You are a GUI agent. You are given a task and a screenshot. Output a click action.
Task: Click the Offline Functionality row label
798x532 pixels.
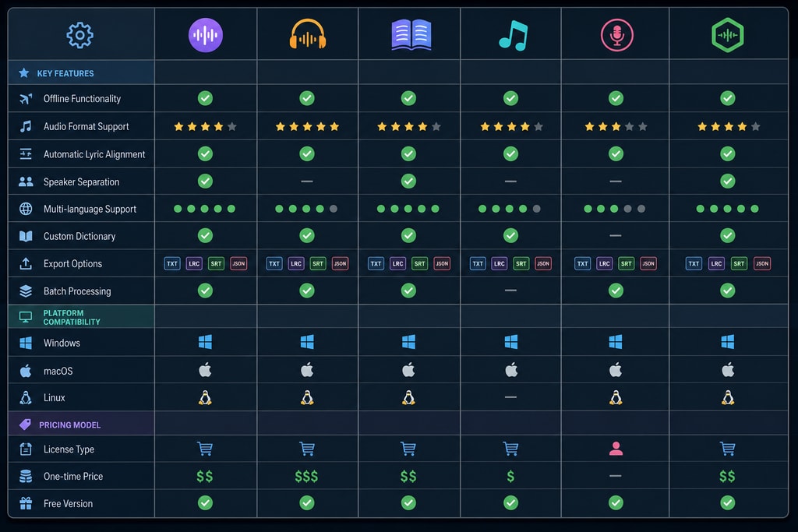(x=82, y=99)
